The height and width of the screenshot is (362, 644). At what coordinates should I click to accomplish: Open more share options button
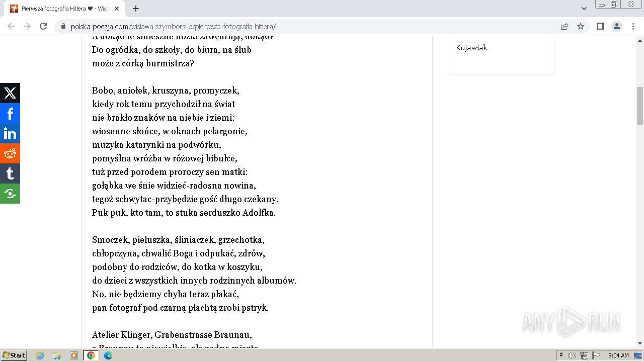[10, 194]
